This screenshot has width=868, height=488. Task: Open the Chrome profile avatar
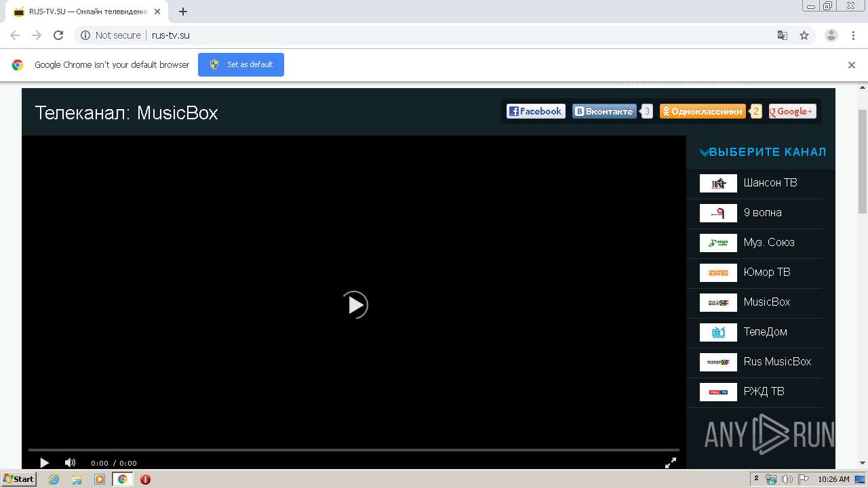tap(831, 35)
